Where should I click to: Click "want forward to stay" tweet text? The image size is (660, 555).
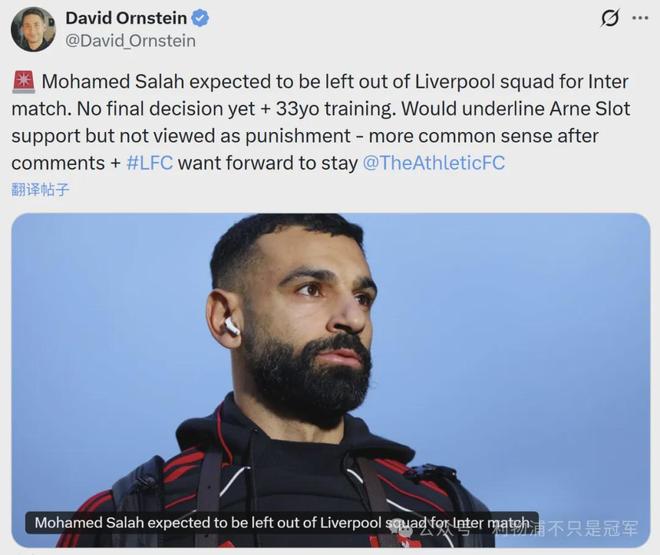(268, 163)
